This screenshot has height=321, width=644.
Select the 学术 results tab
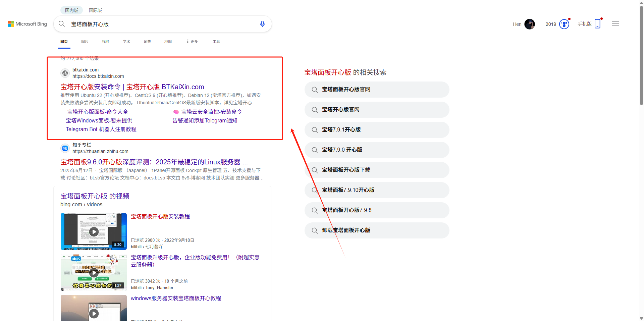[x=126, y=42]
